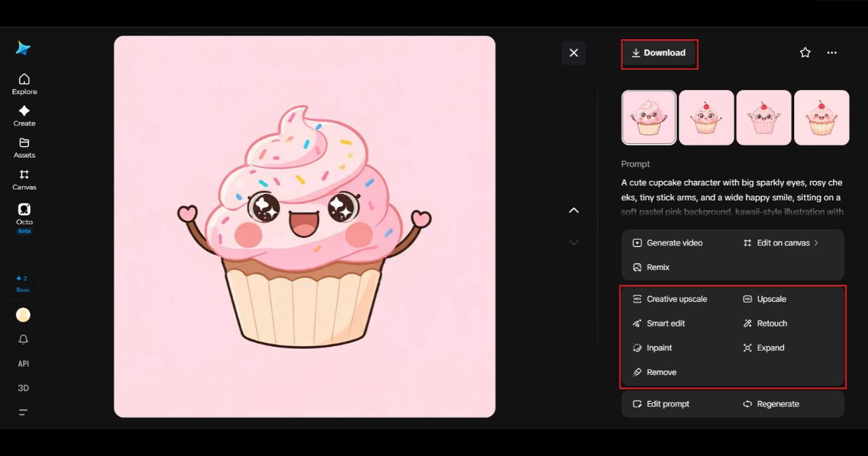The width and height of the screenshot is (868, 456).
Task: Click the app logo at top left
Action: pos(23,48)
